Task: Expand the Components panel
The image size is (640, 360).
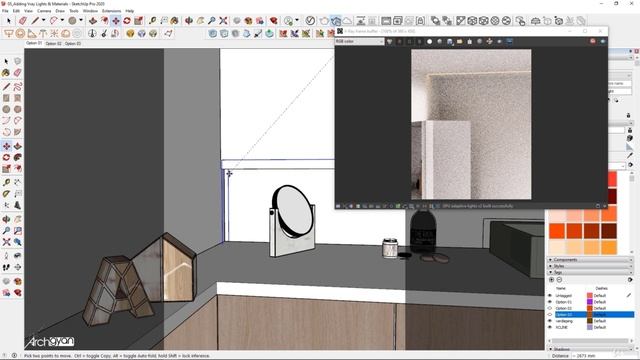Action: pos(590,260)
